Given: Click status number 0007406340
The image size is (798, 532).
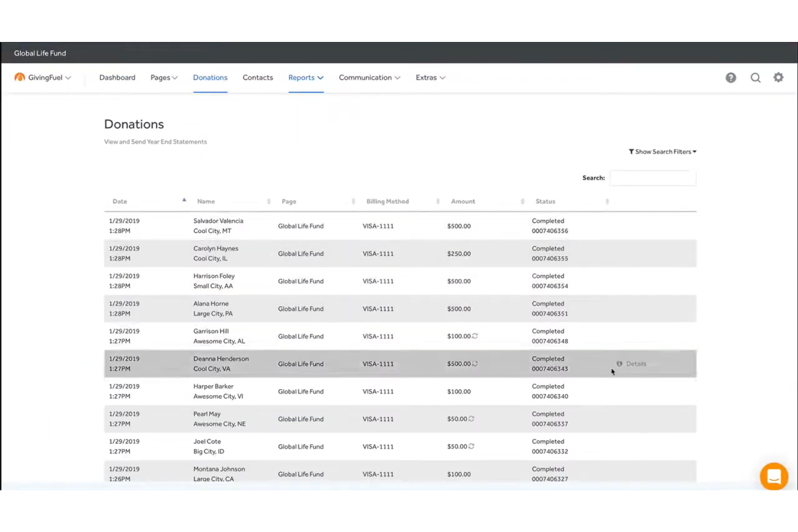Looking at the screenshot, I should 550,396.
